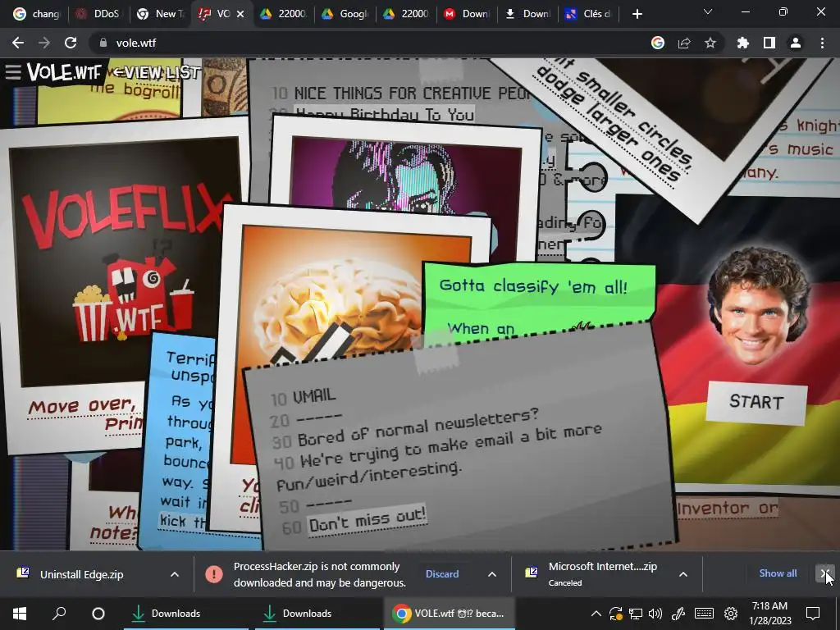Close the active VOLE.wtf tab
This screenshot has width=840, height=630.
pyautogui.click(x=240, y=14)
